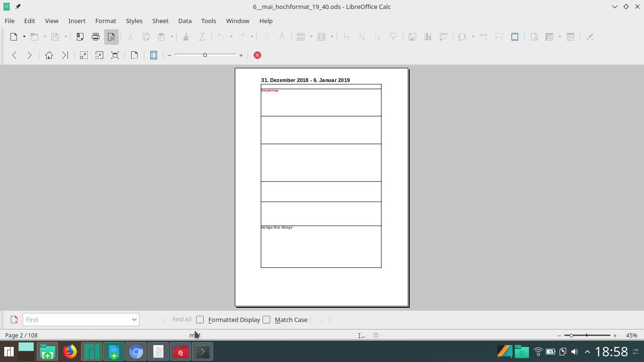Screen dimensions: 644x362
Task: Open the Sheet menu
Action: point(160,21)
